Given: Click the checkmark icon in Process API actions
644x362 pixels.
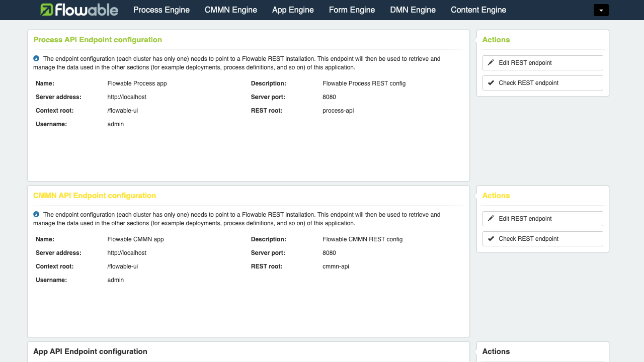Looking at the screenshot, I should pyautogui.click(x=491, y=82).
